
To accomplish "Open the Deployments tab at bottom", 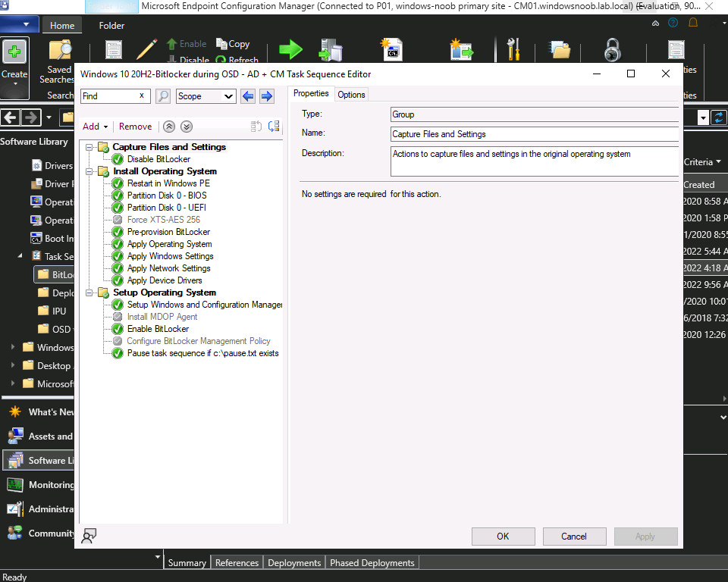I will pos(294,562).
